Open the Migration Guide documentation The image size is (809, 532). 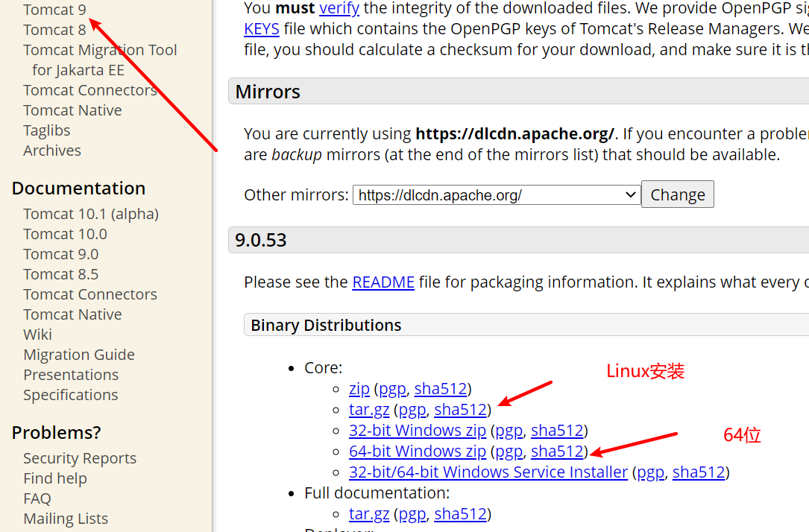click(79, 355)
